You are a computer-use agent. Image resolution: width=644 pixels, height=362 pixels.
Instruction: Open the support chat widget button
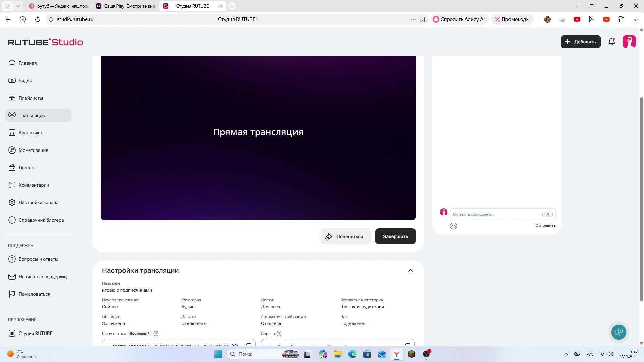point(619,332)
